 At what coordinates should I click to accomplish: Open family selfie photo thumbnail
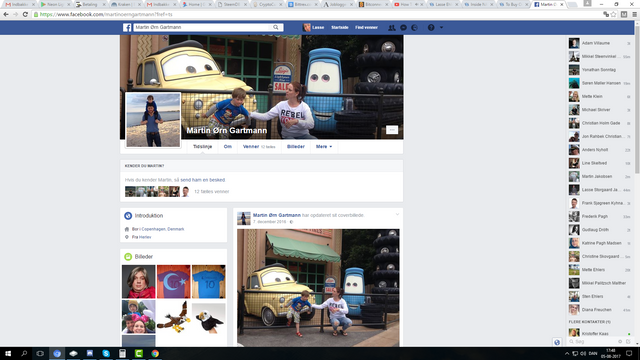pos(139,317)
